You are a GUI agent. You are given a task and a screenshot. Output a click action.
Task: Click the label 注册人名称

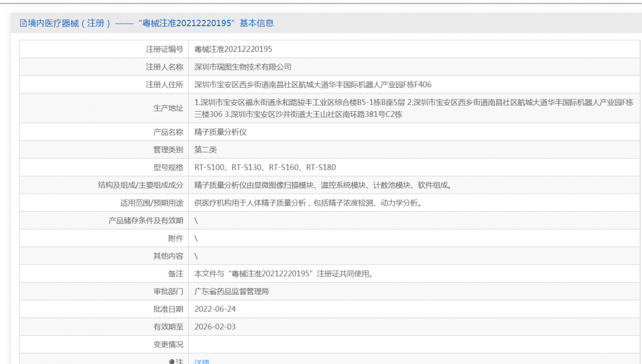pos(164,67)
